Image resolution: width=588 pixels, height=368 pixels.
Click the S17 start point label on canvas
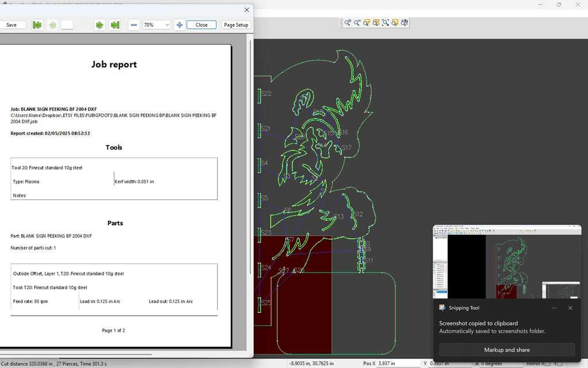pos(346,148)
